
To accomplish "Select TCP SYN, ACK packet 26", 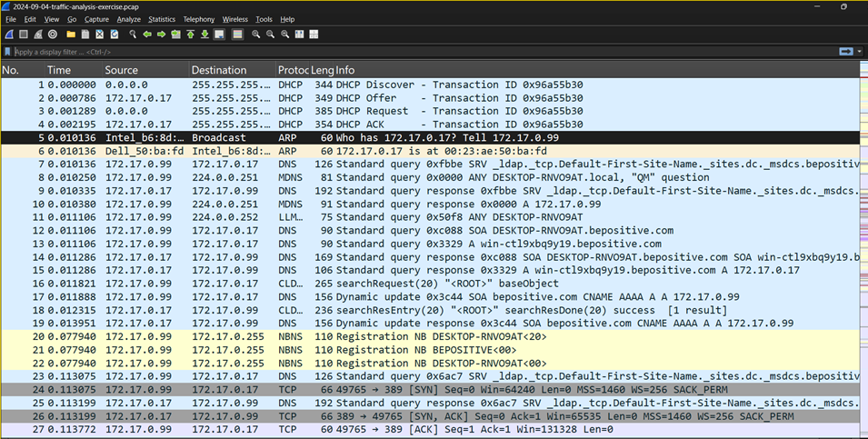I will 430,416.
